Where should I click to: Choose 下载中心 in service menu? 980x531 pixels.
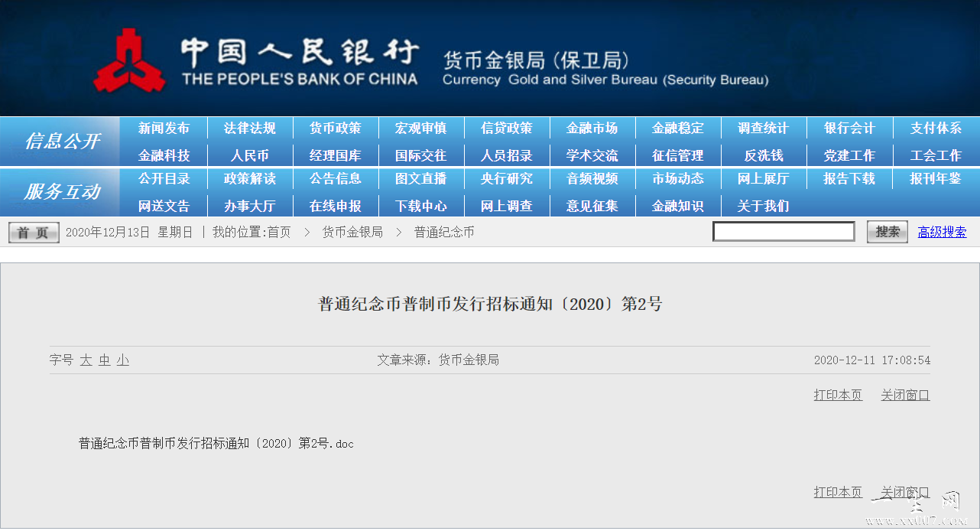[420, 206]
